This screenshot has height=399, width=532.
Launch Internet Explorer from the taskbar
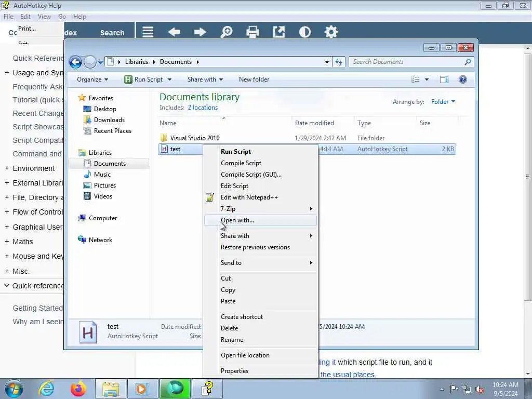point(46,389)
